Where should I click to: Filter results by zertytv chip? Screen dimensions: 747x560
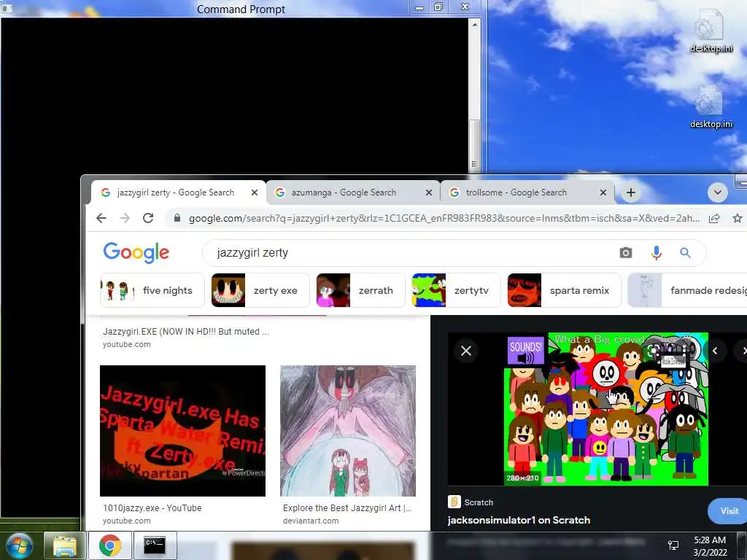pyautogui.click(x=456, y=290)
